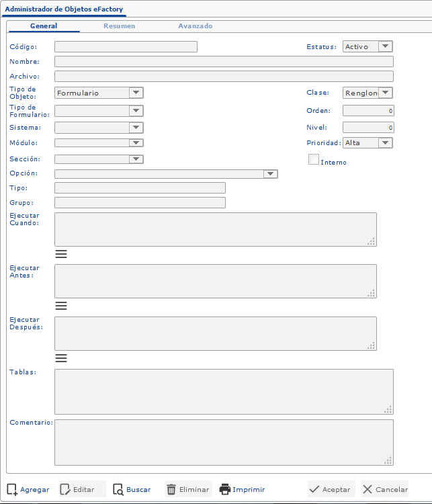Click the Imprimir button label

pos(249,489)
